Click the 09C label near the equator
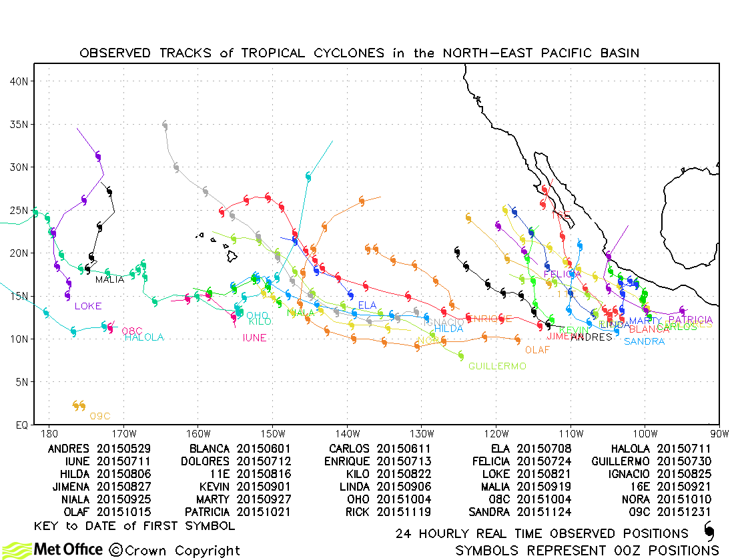The width and height of the screenshot is (754, 560). coord(100,416)
